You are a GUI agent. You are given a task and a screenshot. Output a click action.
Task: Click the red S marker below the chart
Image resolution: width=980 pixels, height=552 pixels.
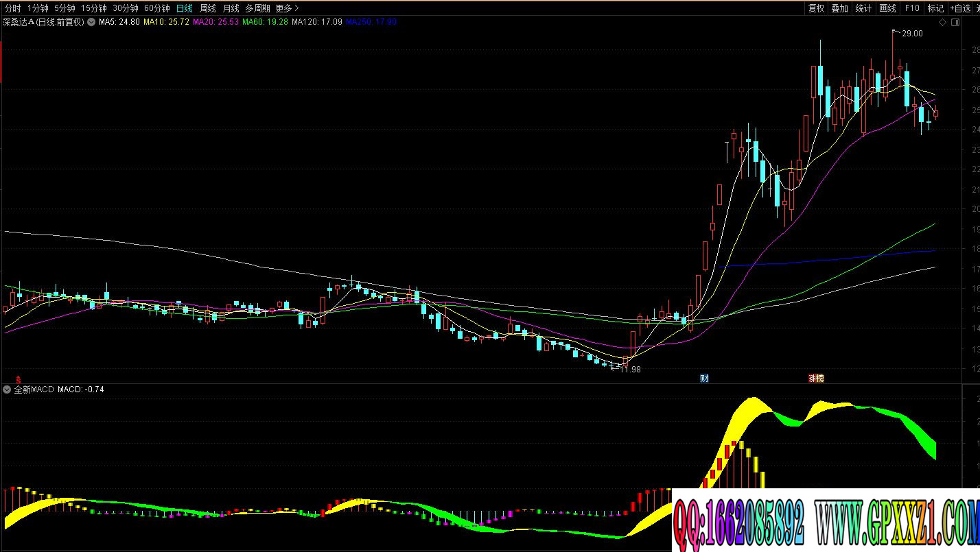(19, 379)
